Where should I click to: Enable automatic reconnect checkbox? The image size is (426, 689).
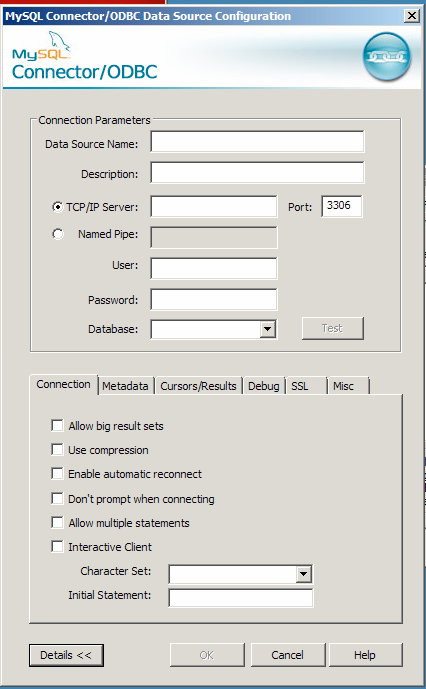pos(57,473)
